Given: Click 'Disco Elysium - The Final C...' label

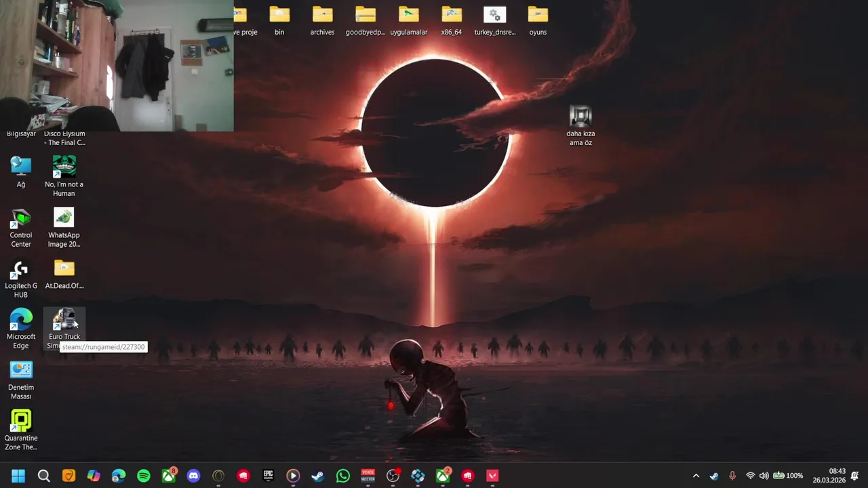Looking at the screenshot, I should pos(64,138).
